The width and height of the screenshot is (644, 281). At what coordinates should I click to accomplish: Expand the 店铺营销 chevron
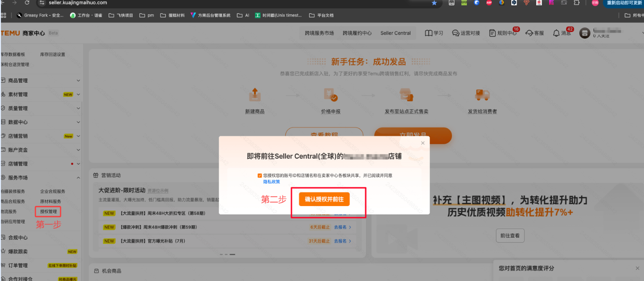point(78,136)
